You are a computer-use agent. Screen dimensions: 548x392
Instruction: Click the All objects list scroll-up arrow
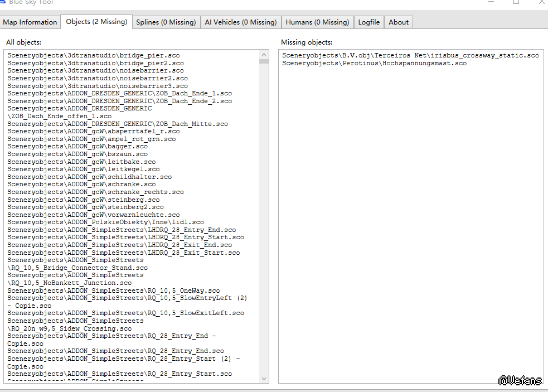264,55
